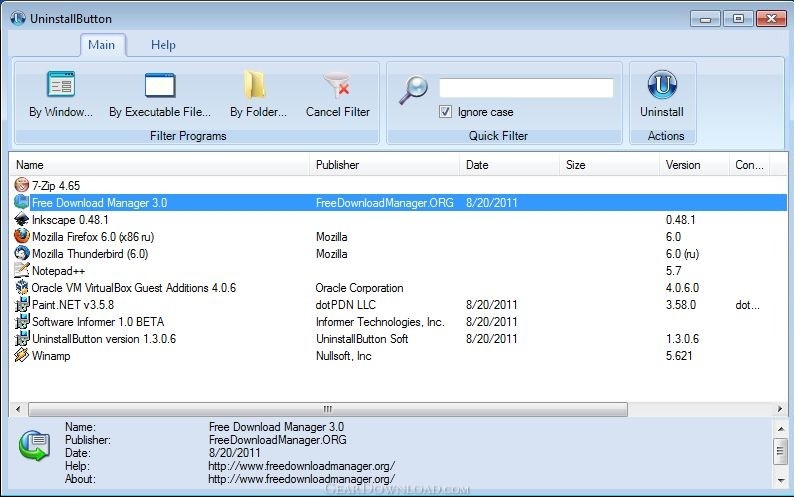The height and width of the screenshot is (497, 794).
Task: Filter programs By Window icon
Action: (61, 84)
